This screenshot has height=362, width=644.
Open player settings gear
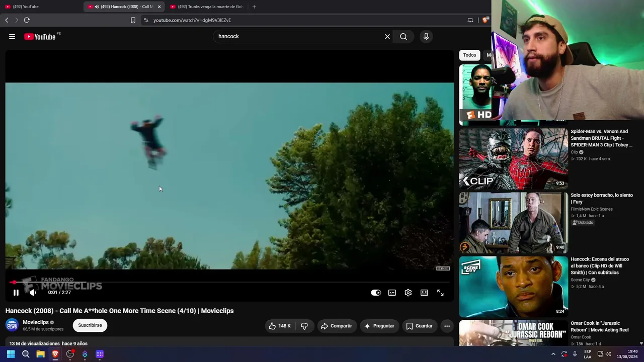point(408,293)
